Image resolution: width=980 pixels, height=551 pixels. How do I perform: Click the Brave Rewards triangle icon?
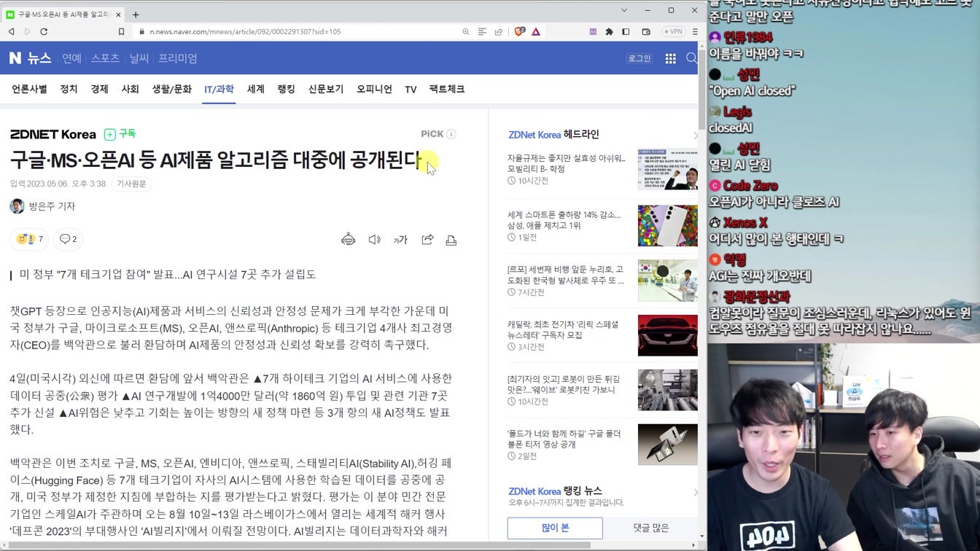pyautogui.click(x=536, y=32)
